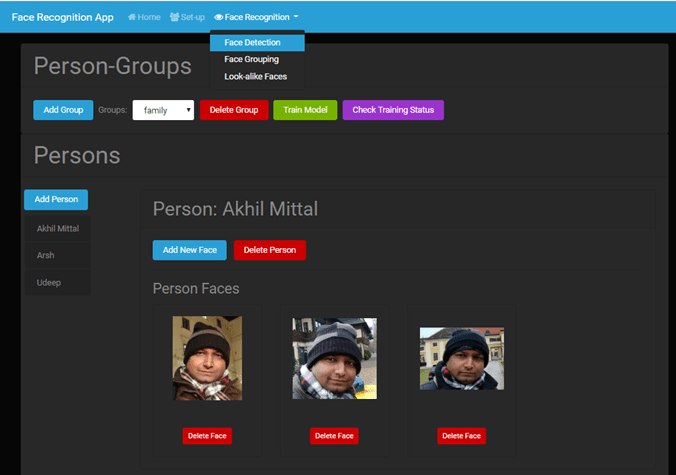Select Udeep from the persons list
This screenshot has width=676, height=475.
pyautogui.click(x=48, y=283)
